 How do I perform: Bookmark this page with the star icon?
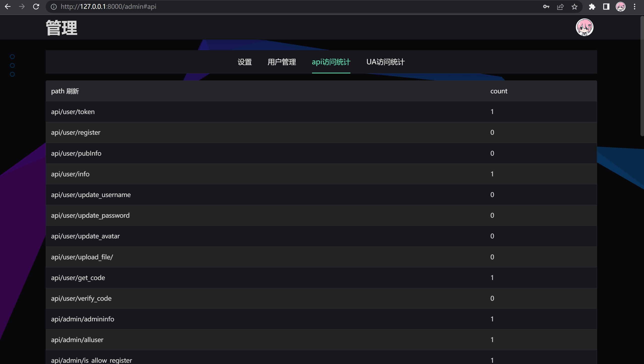[x=574, y=7]
